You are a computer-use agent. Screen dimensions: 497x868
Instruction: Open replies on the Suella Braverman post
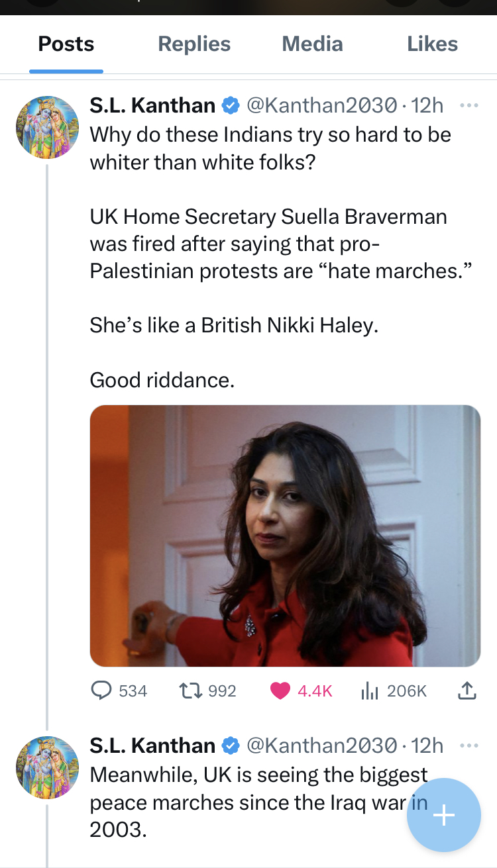pos(119,691)
